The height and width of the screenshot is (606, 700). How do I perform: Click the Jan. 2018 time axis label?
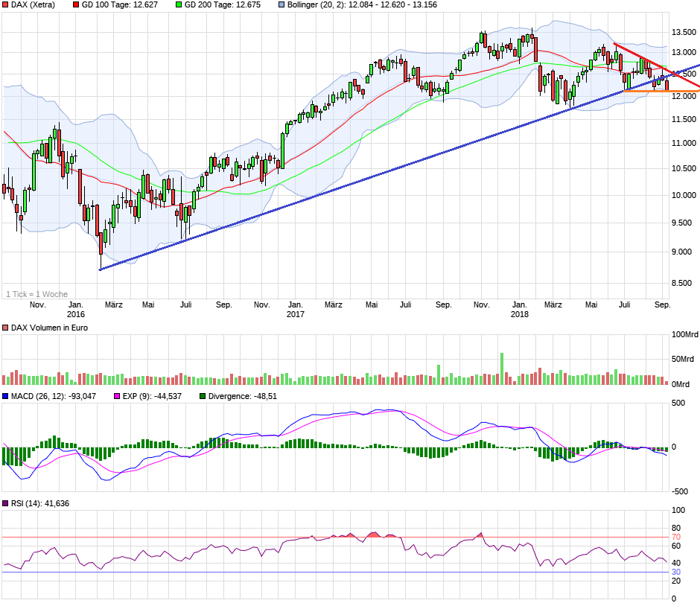tap(520, 309)
